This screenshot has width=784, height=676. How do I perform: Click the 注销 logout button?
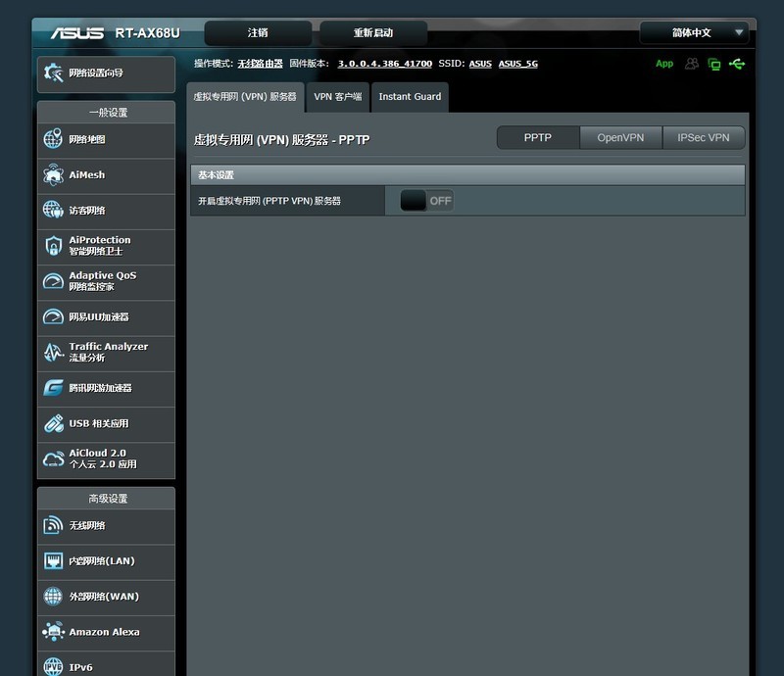coord(258,33)
